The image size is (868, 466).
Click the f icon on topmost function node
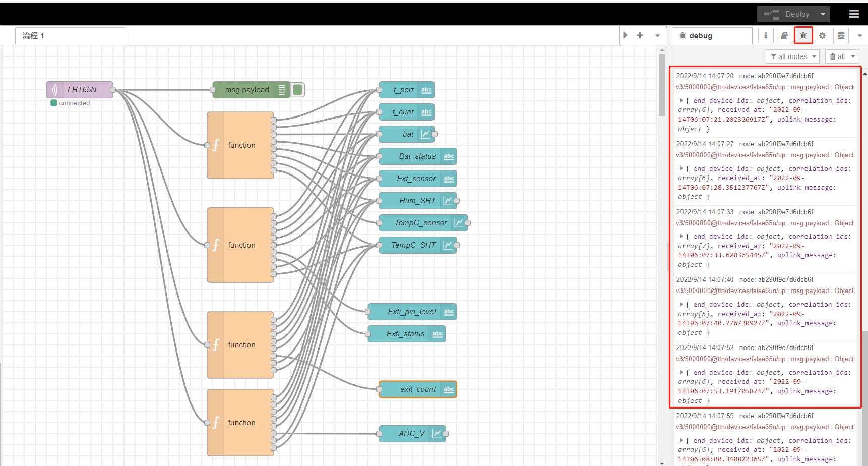[x=216, y=145]
